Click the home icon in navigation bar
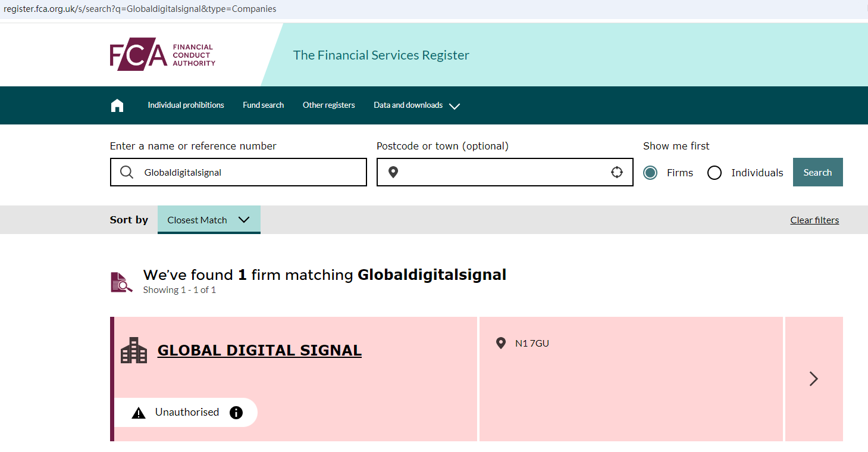Viewport: 868px width, 452px height. click(117, 105)
